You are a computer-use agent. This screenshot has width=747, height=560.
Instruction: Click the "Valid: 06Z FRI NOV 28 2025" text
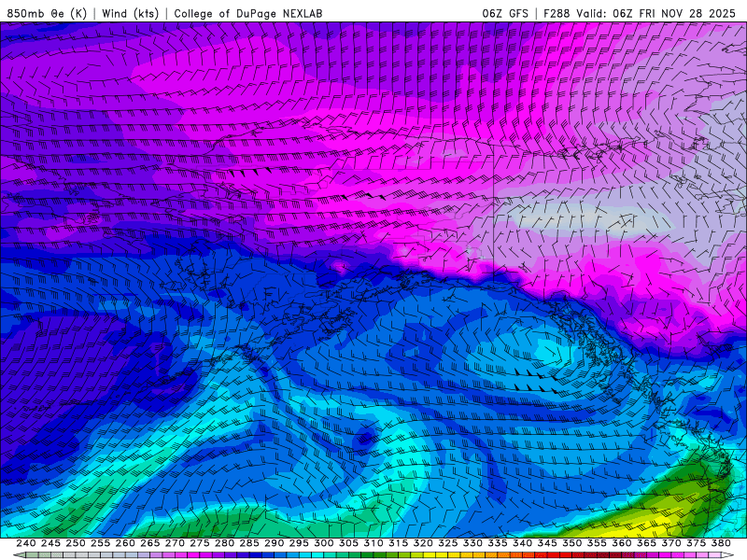656,13
